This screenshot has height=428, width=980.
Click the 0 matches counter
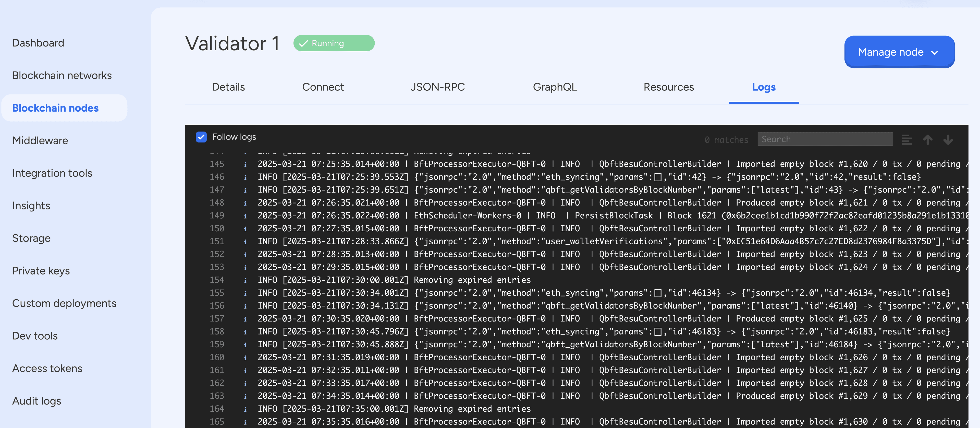(x=726, y=140)
